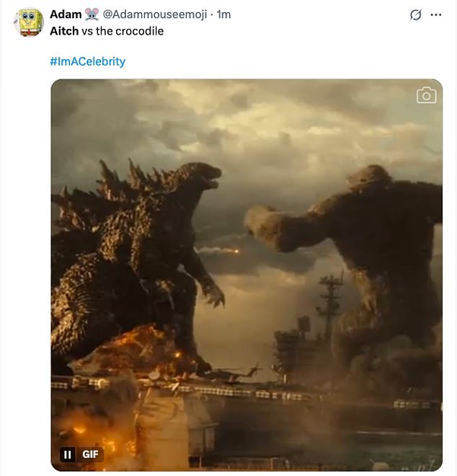
Task: Click the GIF label badge
Action: 90,454
